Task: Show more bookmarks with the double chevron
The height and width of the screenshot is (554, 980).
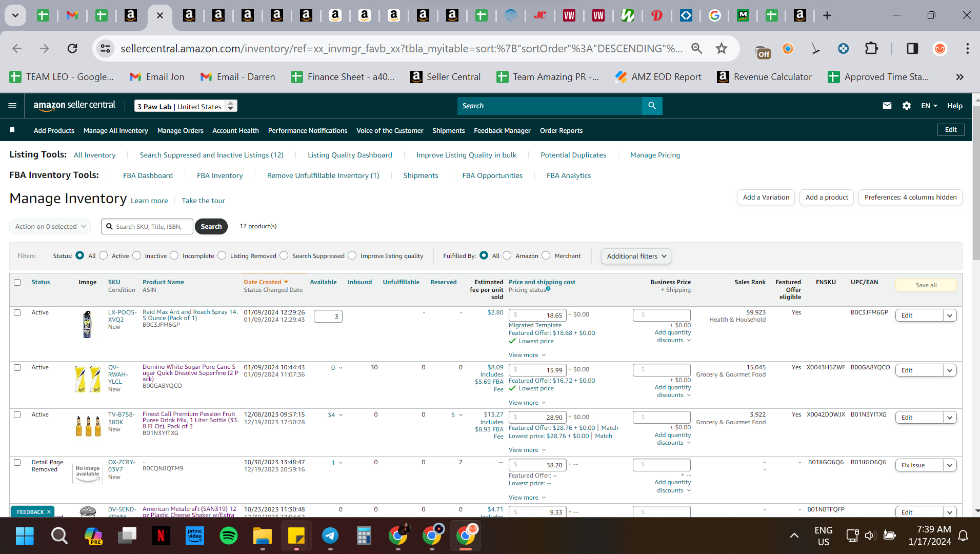Action: tap(959, 77)
